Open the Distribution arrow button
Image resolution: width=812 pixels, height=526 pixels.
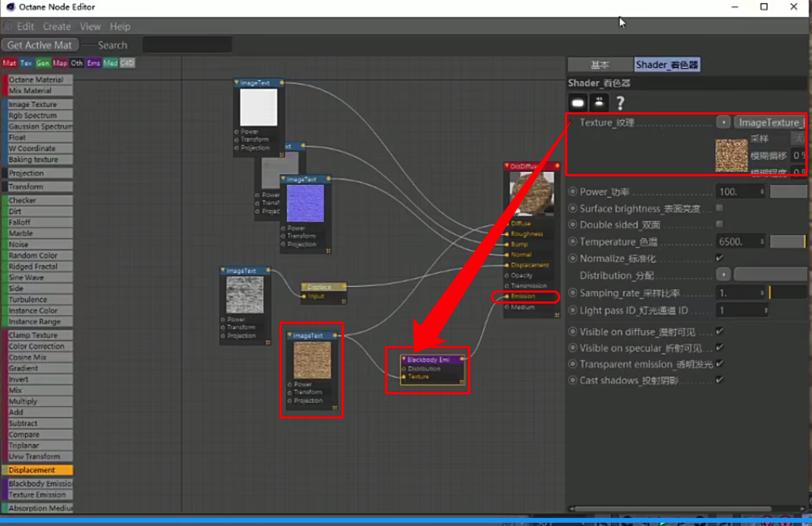click(x=723, y=275)
